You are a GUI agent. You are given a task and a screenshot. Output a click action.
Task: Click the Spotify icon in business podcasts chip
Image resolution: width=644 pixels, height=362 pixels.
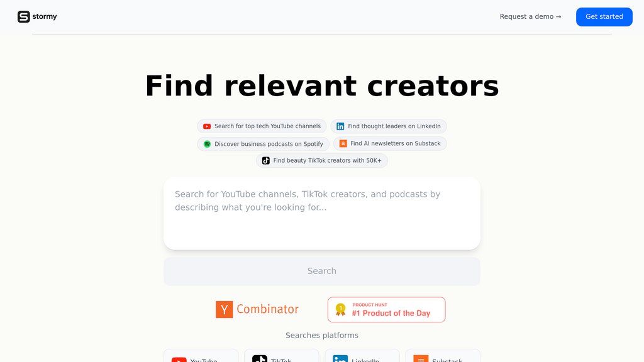coord(207,144)
